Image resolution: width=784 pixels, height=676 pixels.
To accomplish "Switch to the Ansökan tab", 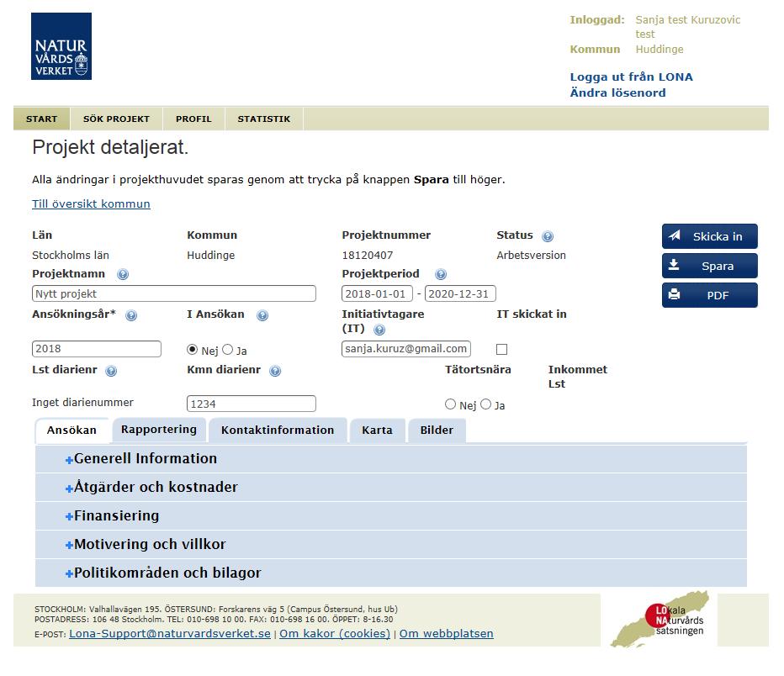I will [72, 430].
